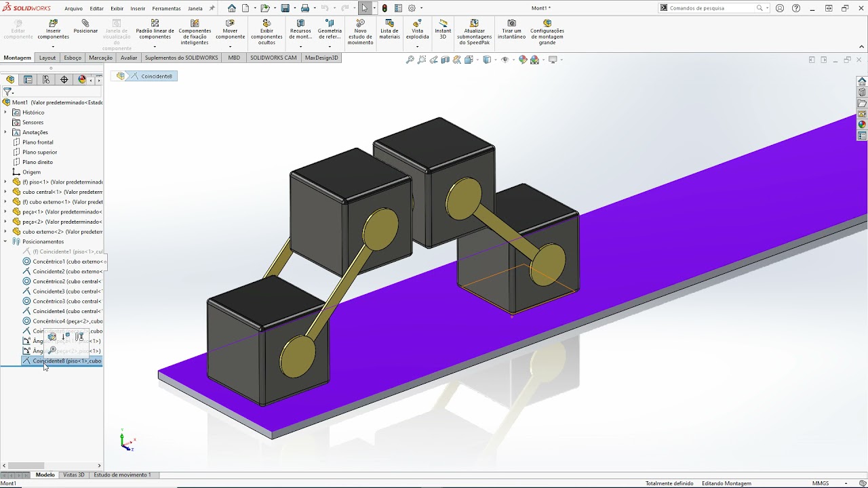Click the Home icon in the quick toolbar
The image size is (868, 488).
pos(232,8)
